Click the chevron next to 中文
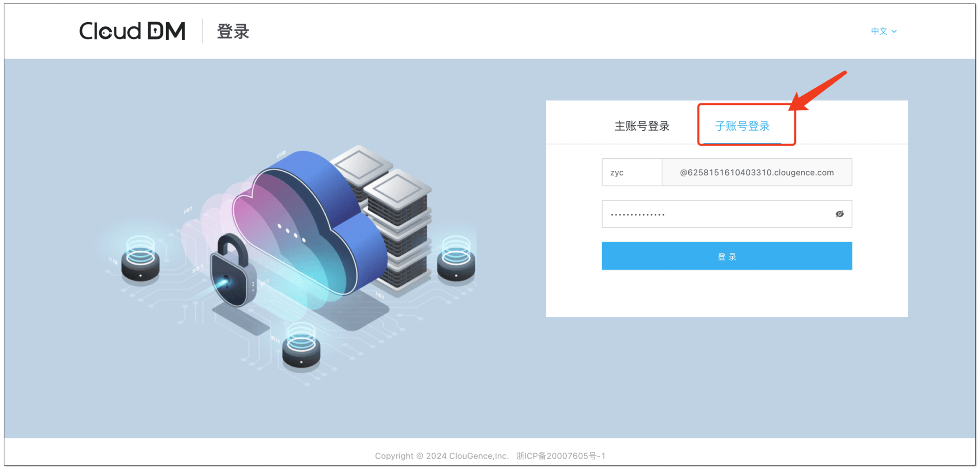 894,31
